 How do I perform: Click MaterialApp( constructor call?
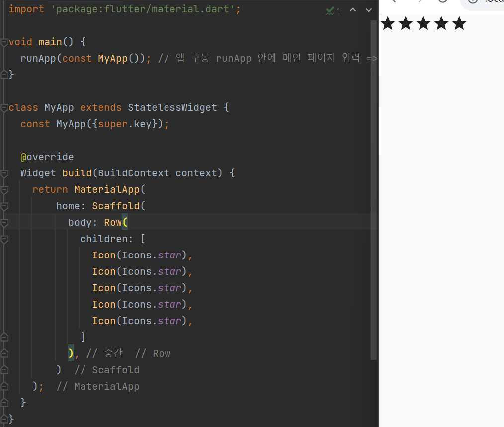point(110,190)
